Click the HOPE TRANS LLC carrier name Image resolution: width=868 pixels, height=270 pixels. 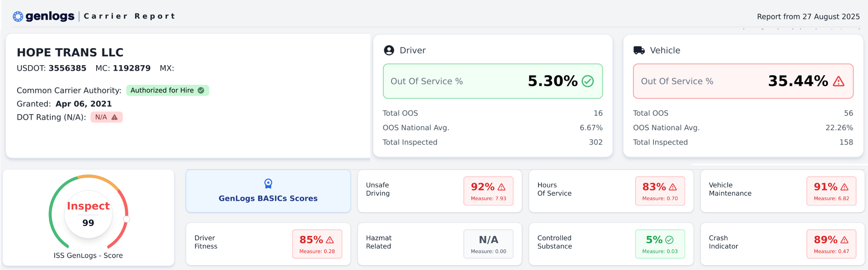pyautogui.click(x=70, y=52)
